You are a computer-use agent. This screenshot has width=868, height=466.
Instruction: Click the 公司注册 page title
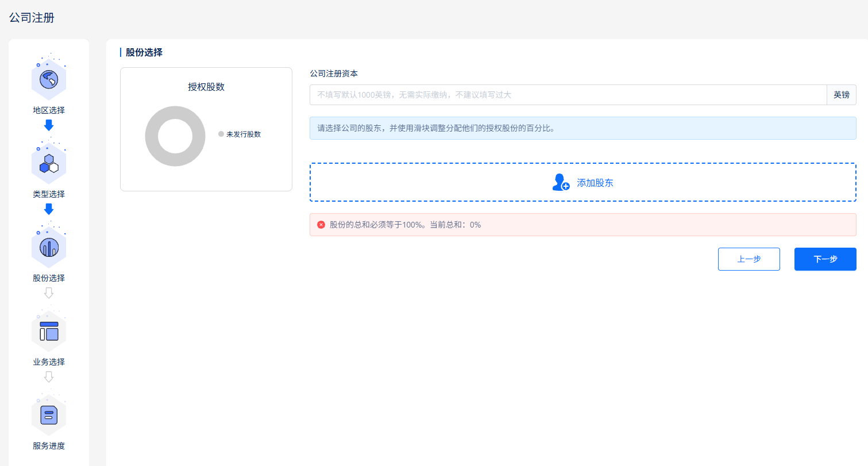(32, 18)
